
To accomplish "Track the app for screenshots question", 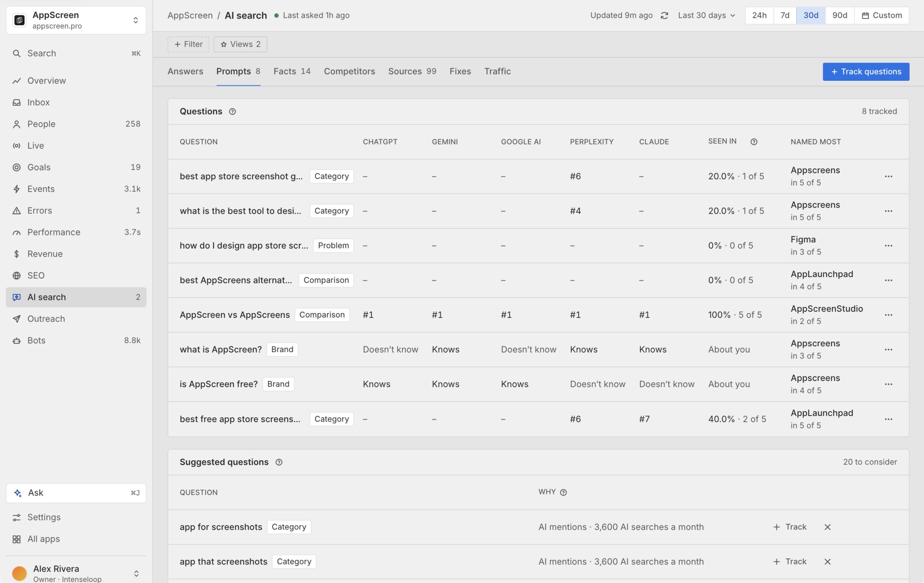I will coord(790,527).
